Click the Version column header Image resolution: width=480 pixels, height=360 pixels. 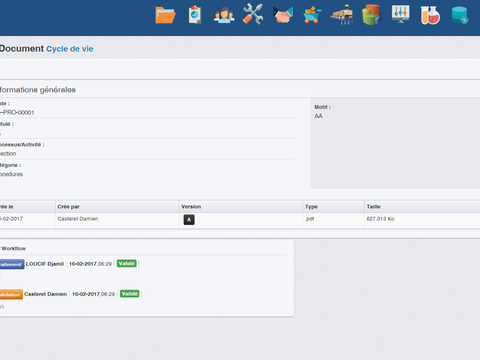[191, 207]
